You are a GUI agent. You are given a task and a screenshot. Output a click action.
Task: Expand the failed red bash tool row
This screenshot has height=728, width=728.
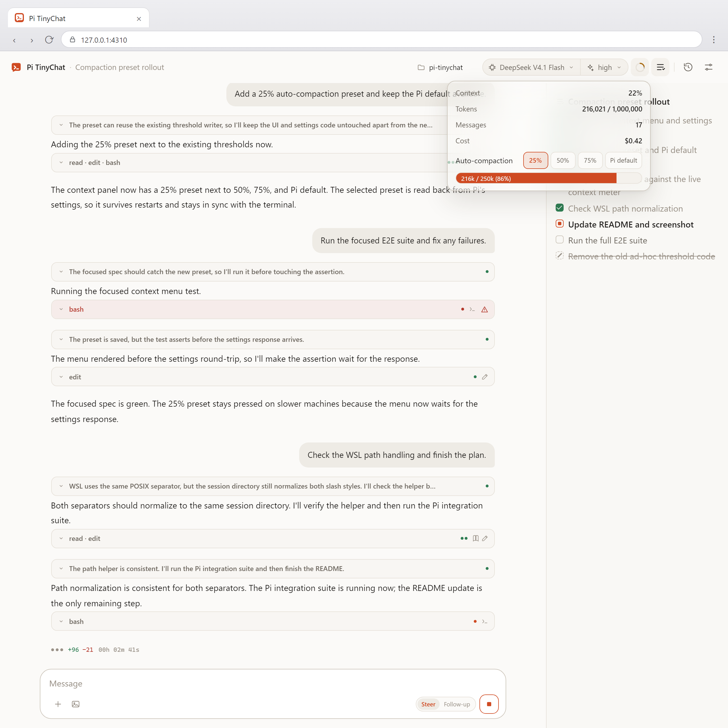pyautogui.click(x=273, y=309)
